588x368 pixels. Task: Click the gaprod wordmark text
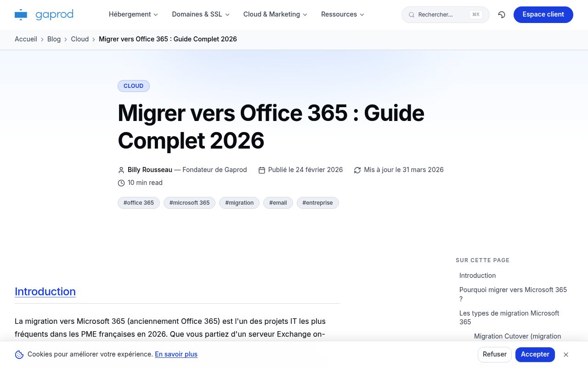(x=54, y=15)
